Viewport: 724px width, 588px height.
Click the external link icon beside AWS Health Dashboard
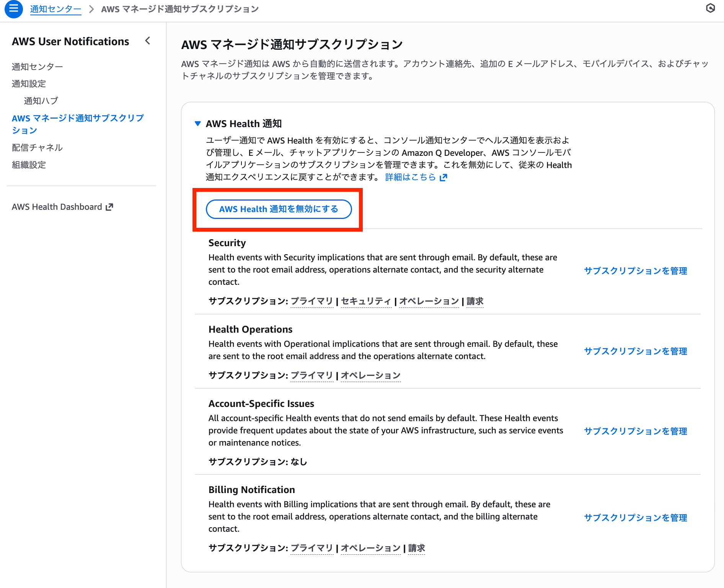110,207
